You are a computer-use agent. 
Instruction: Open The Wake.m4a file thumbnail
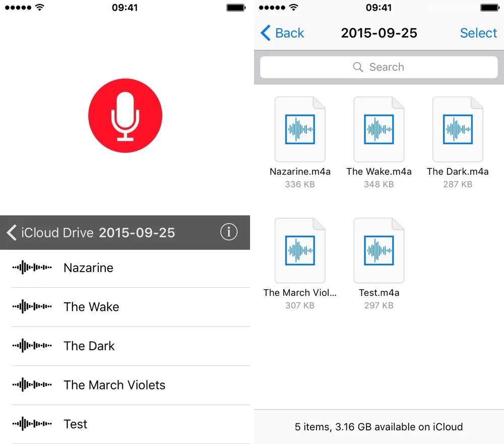point(379,129)
